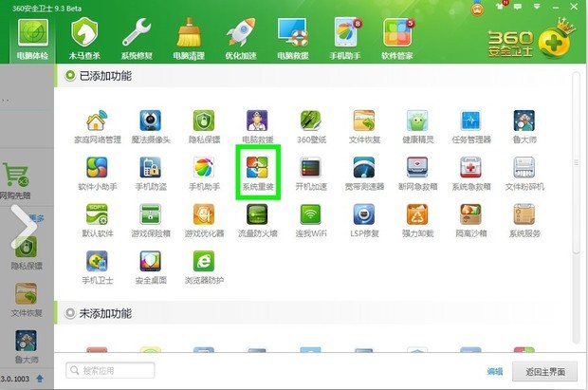Open 安全桌面
Viewport: 588px width, 390px height.
151,268
